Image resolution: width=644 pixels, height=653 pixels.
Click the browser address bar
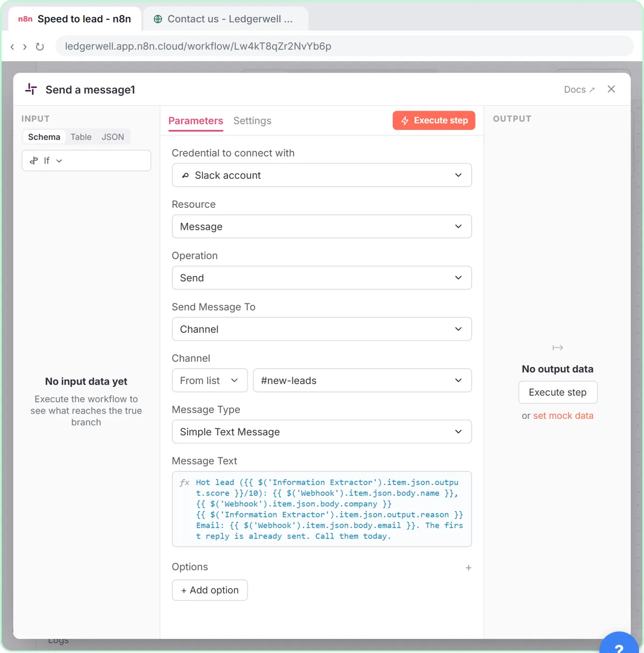345,46
